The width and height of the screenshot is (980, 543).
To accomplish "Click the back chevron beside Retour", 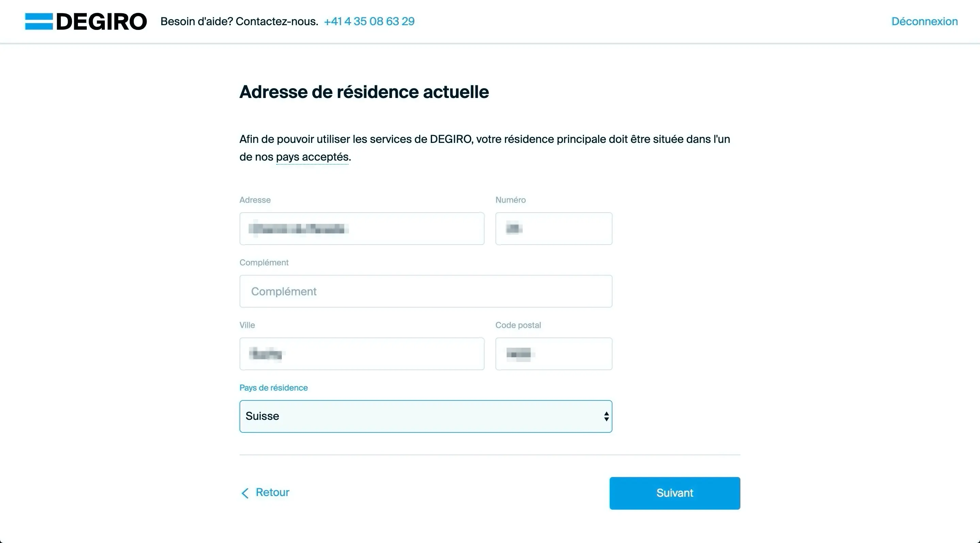I will (x=245, y=493).
